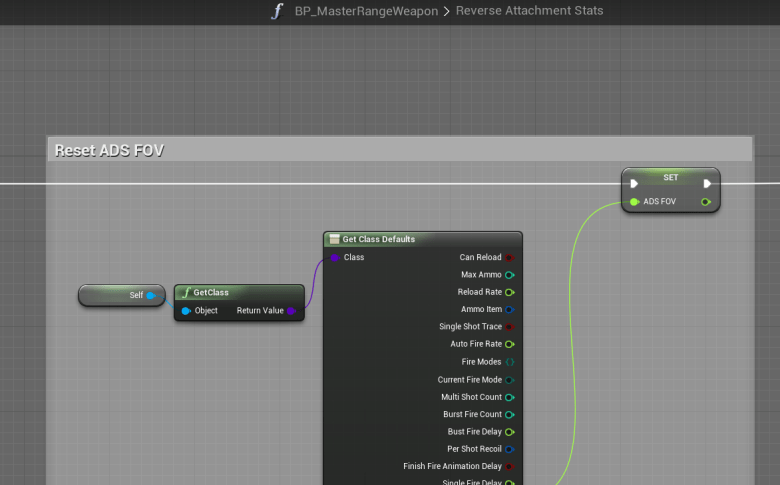Click the GetClass Return Value pin
Image resolution: width=780 pixels, height=485 pixels.
click(x=291, y=311)
